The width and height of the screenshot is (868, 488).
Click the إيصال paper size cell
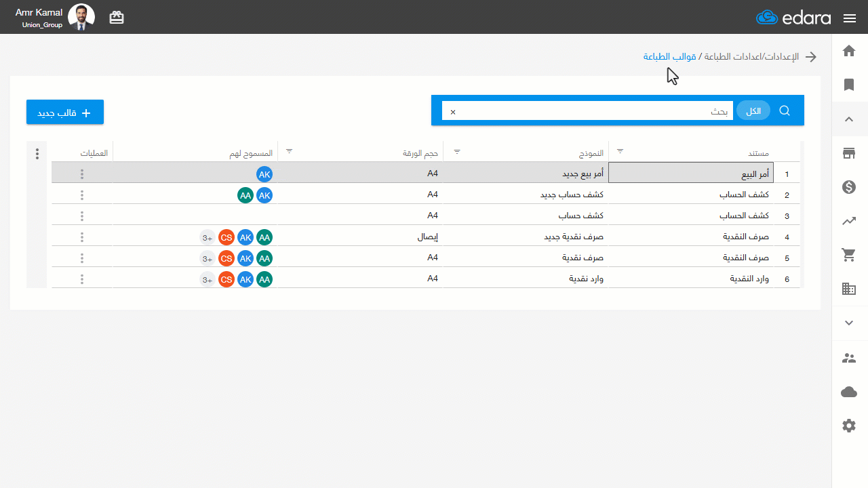click(360, 237)
